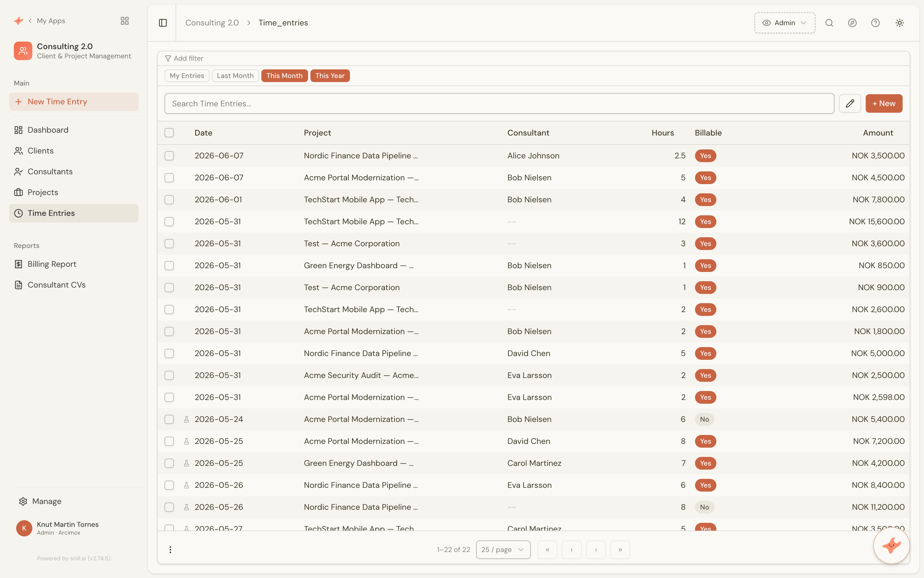
Task: Go to the next page
Action: coord(596,550)
